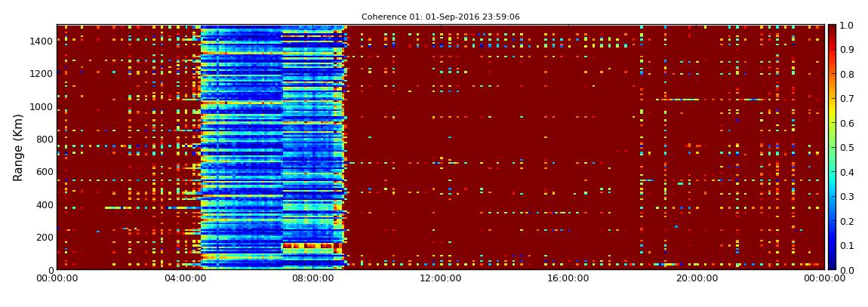Click the 16:00:00 x-axis tick label
Screen dimensions: 868x307
568,279
